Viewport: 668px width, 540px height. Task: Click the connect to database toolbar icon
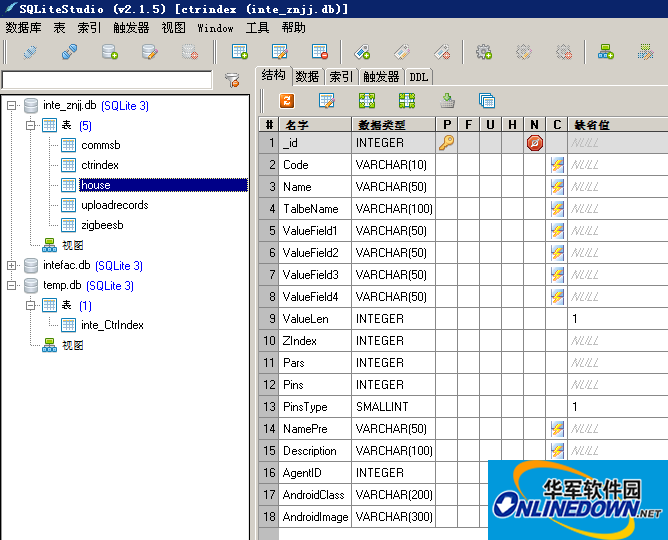click(x=30, y=52)
